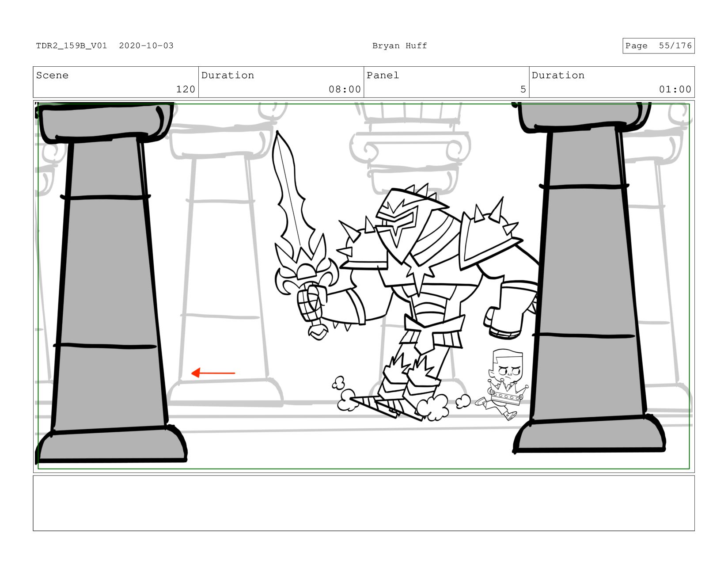Click the file code TDR2_159B_V01
Screen dimensions: 728x564
[x=72, y=46]
